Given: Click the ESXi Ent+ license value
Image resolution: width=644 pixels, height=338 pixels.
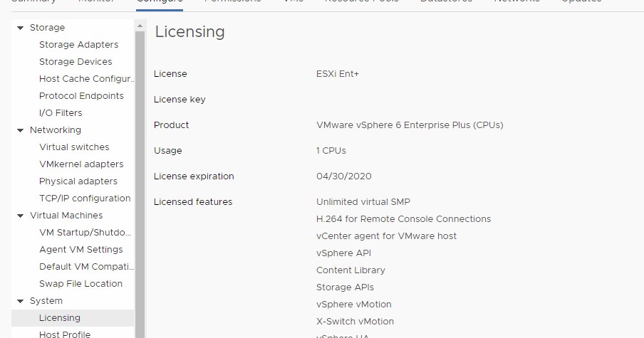Looking at the screenshot, I should click(337, 74).
